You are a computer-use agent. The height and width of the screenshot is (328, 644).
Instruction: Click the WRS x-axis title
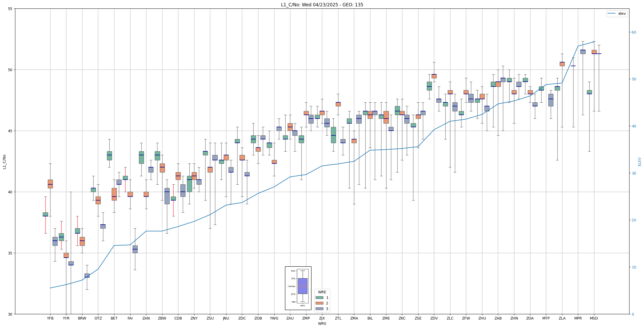point(322,324)
